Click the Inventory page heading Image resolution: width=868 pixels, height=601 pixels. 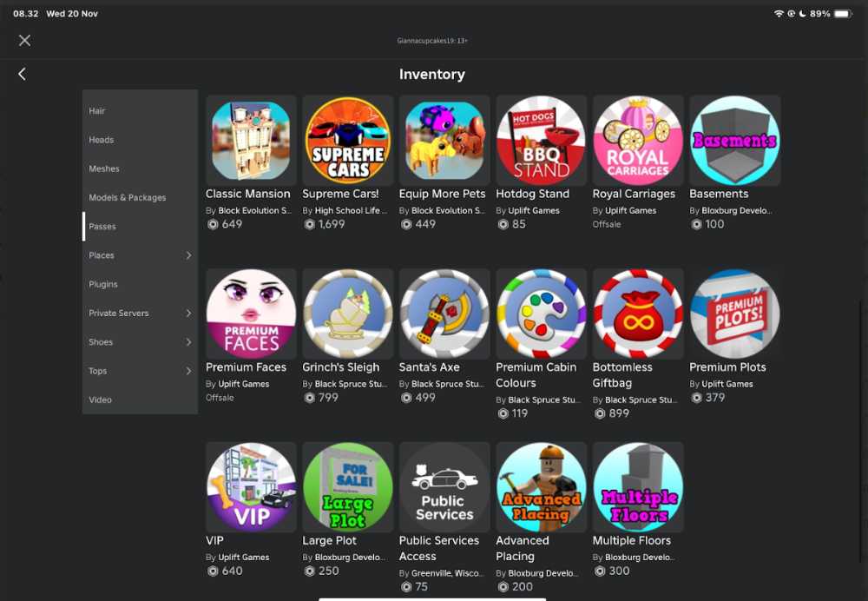tap(432, 74)
